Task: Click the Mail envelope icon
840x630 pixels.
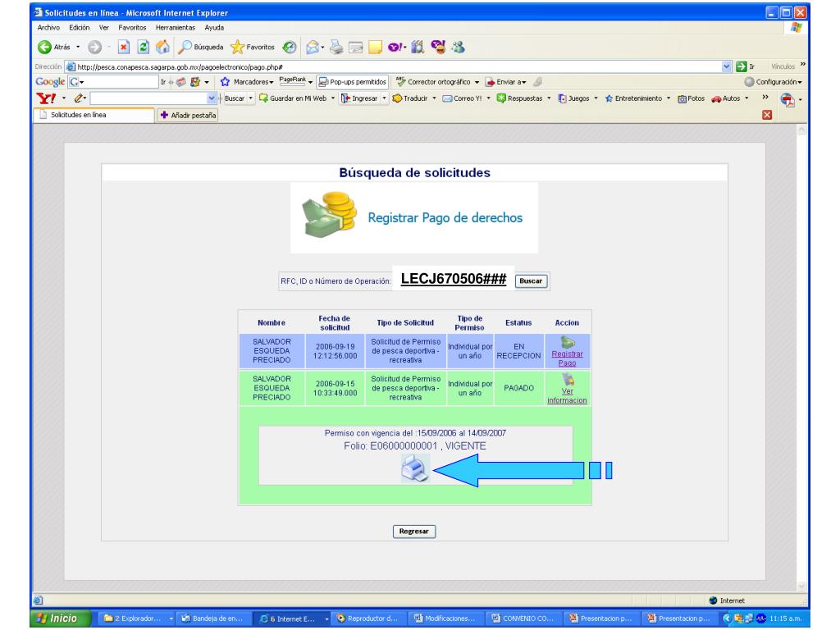Action: 313,47
